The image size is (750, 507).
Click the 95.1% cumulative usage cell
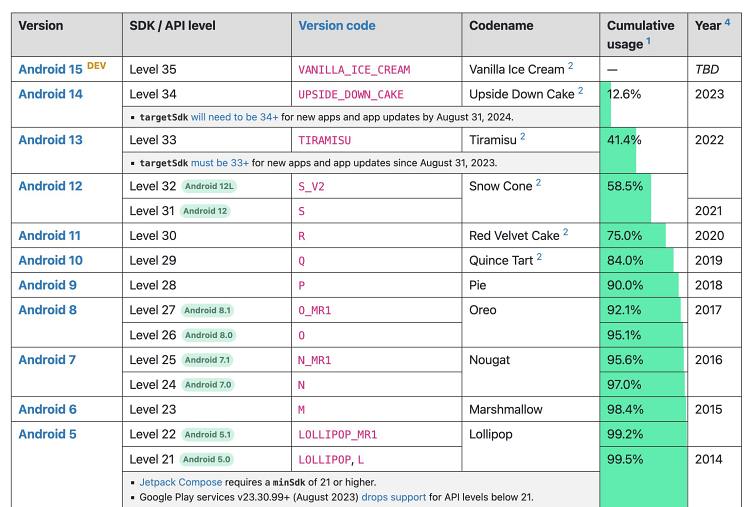[643, 335]
